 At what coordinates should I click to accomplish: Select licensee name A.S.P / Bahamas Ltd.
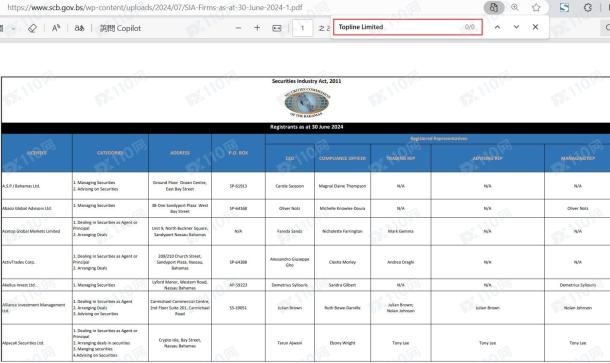[x=21, y=186]
